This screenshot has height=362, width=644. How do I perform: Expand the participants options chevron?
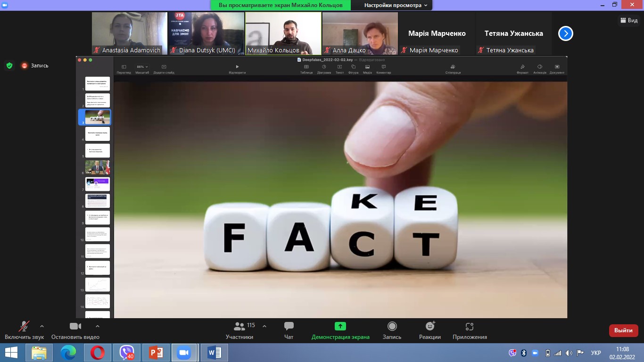pyautogui.click(x=264, y=326)
